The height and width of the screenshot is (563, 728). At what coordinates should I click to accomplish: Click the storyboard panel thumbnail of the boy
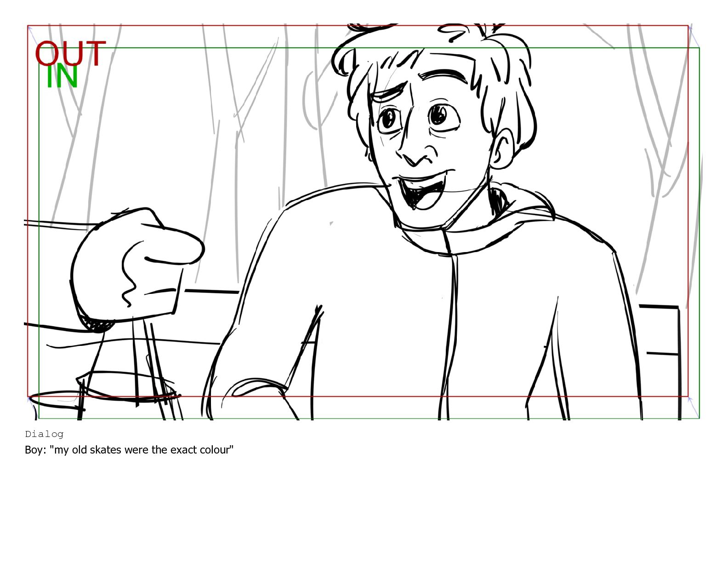tap(363, 221)
